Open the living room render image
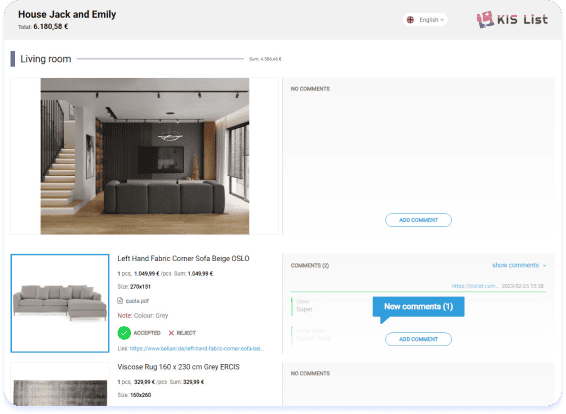 [x=145, y=156]
